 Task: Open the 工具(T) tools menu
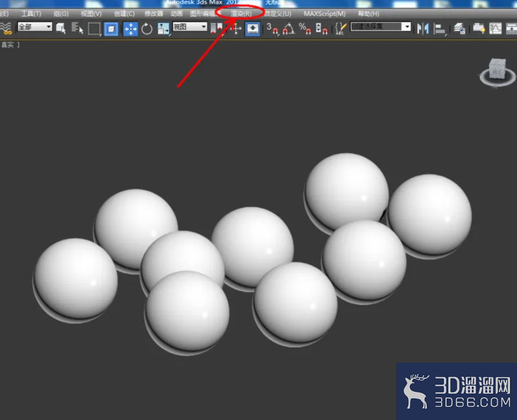pos(31,13)
